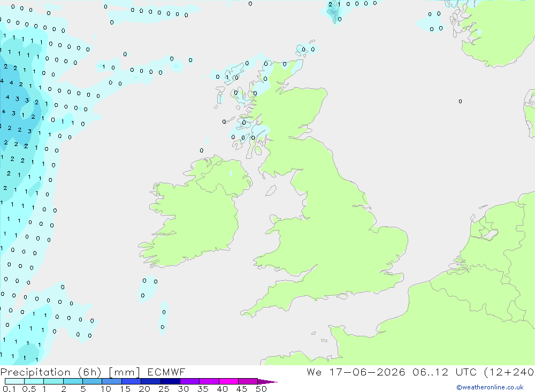Screen dimensions: 535x392
Task: Click the '50' legend scale label
Action: click(x=261, y=389)
